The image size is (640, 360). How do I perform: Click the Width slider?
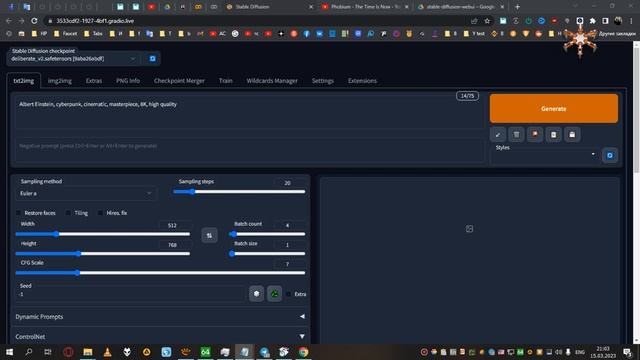(x=103, y=234)
